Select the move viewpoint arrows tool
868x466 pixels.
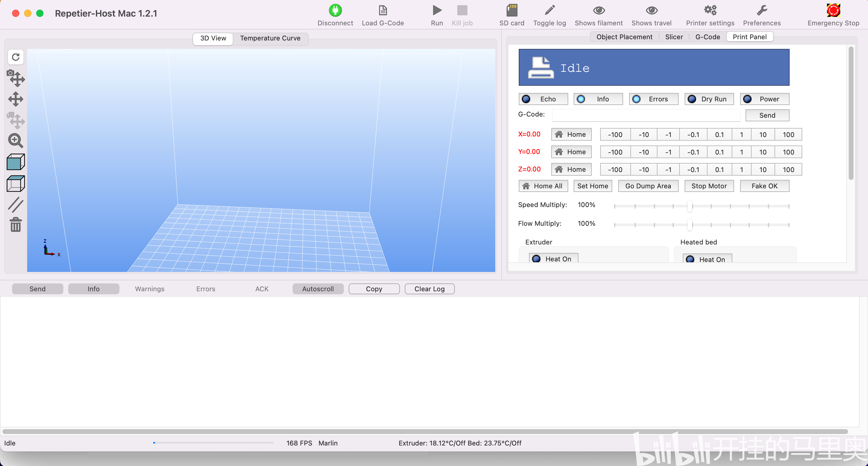pyautogui.click(x=15, y=99)
